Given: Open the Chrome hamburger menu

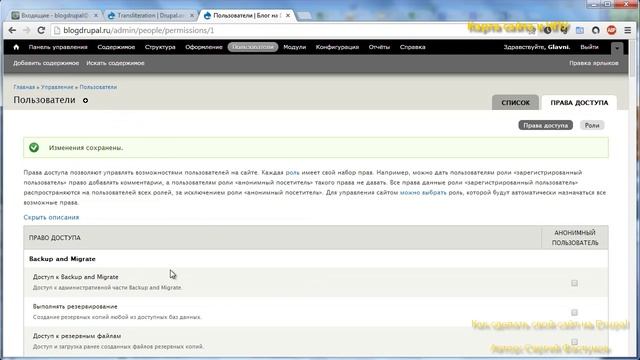Looking at the screenshot, I should coord(627,30).
